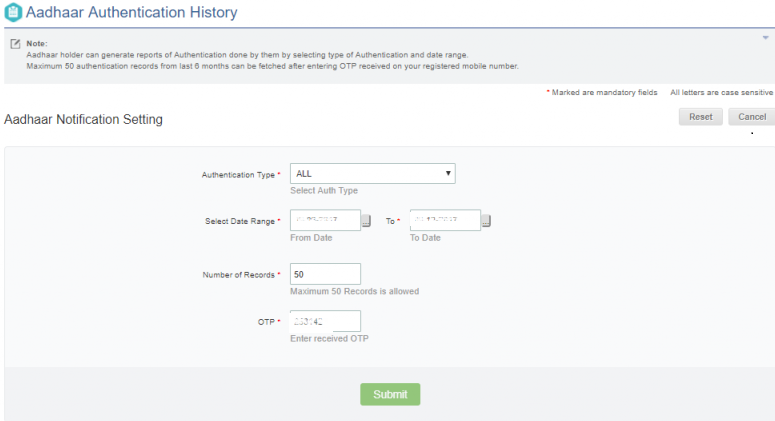Click the OTP input field
Viewport: 775px width, 421px height.
point(325,321)
